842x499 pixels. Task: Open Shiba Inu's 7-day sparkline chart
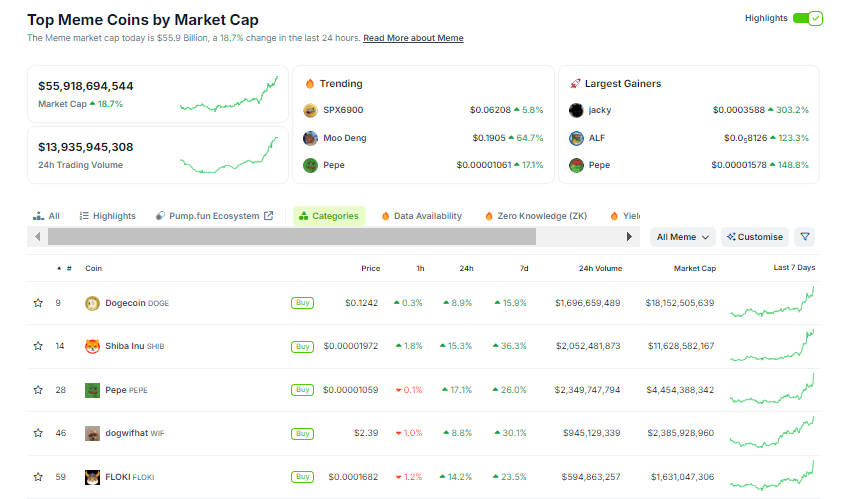click(772, 345)
